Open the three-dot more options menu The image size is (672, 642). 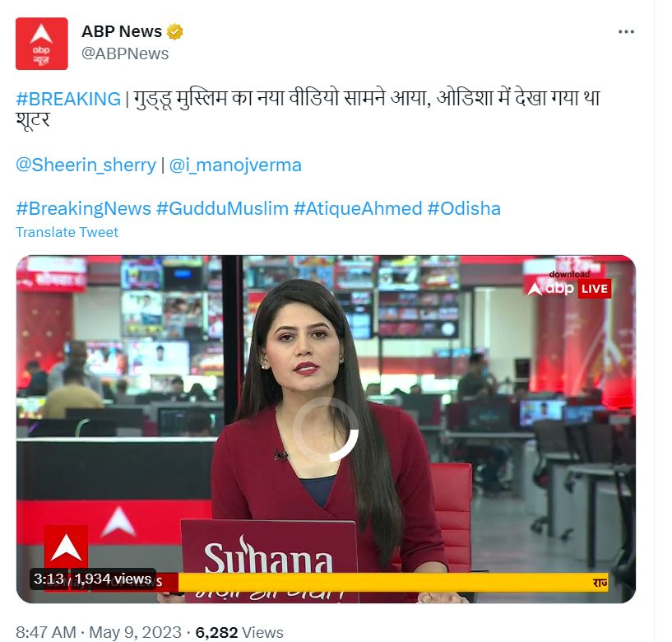coord(626,32)
